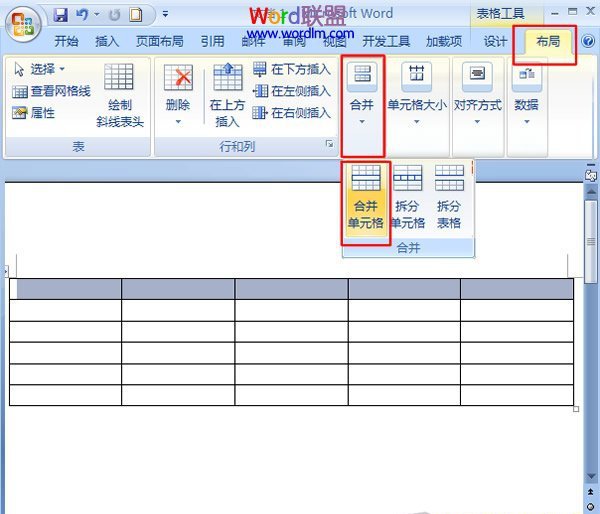Viewport: 600px width, 514px height.
Task: Create new document from Quick Access icon
Action: point(135,15)
